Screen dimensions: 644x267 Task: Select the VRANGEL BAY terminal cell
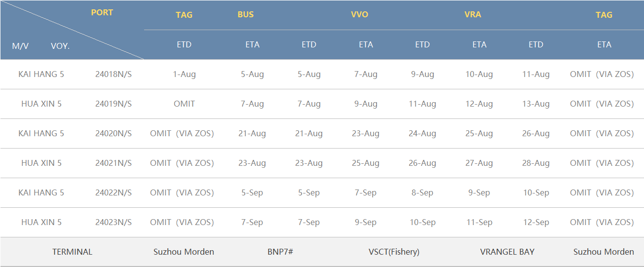pos(507,252)
